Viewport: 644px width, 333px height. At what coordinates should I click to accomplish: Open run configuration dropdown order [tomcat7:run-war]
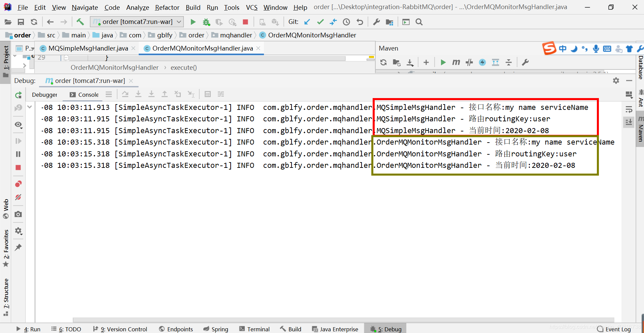[137, 22]
